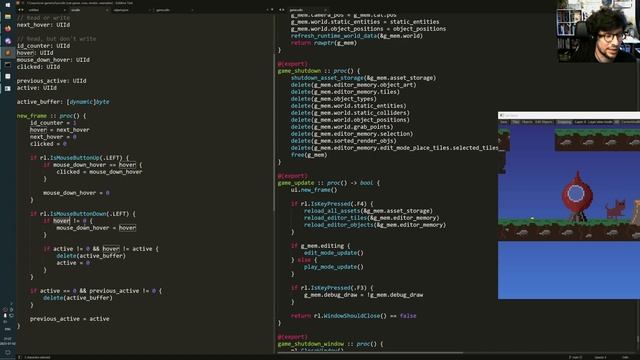Click the 'active_buffer: [dynamic]byte' line
The image size is (640, 360).
coord(63,102)
